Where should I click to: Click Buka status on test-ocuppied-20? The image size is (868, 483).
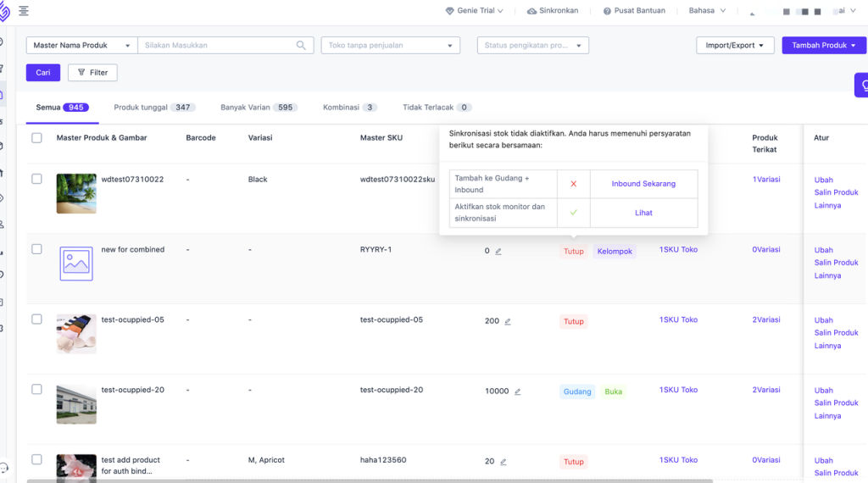614,391
